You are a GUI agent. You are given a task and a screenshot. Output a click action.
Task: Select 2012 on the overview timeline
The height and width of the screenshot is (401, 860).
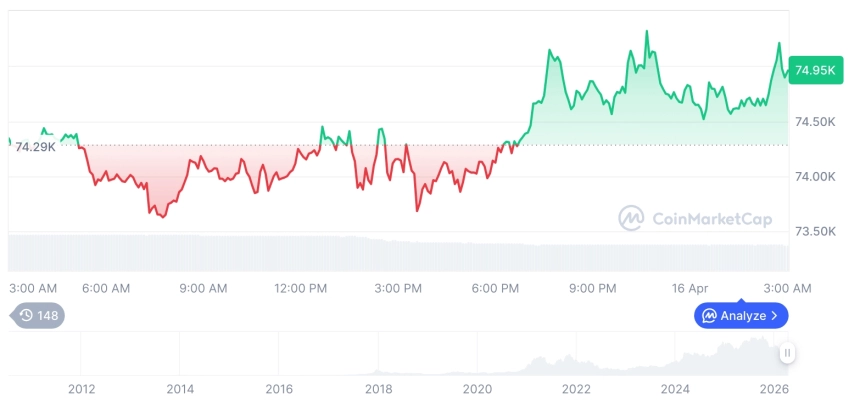click(81, 388)
